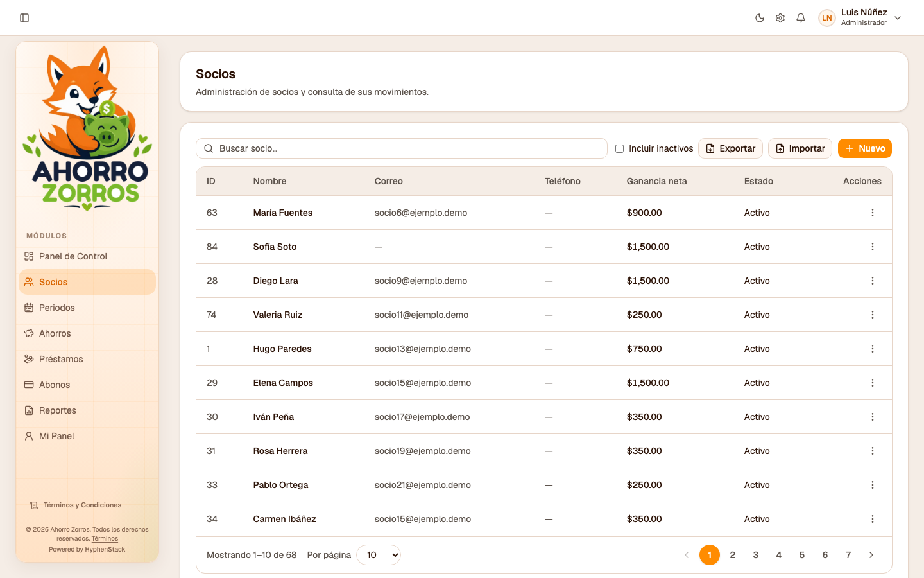Open Panel de Control module
Screen dimensions: 924x578
[x=87, y=256]
